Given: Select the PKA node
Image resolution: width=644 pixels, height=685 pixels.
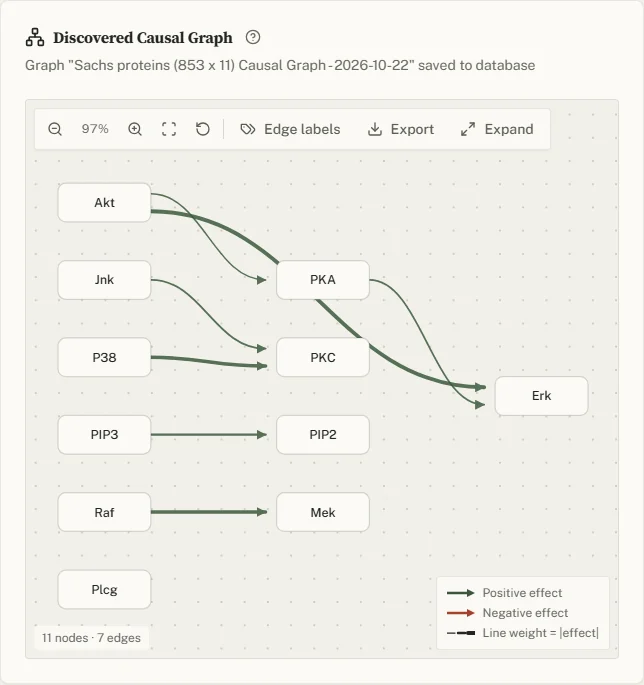Looking at the screenshot, I should [323, 280].
